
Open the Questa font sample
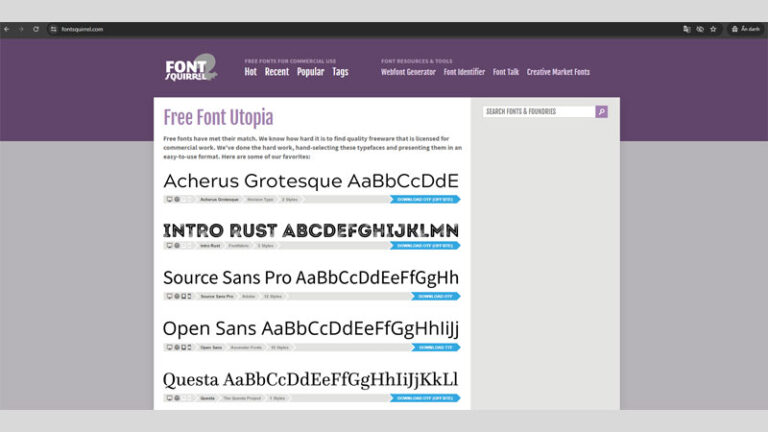(311, 380)
